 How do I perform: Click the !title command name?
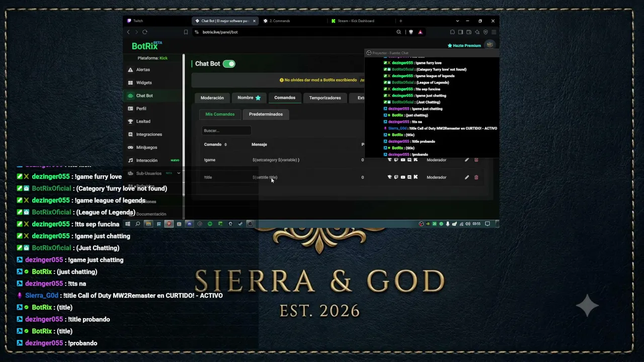pyautogui.click(x=208, y=177)
